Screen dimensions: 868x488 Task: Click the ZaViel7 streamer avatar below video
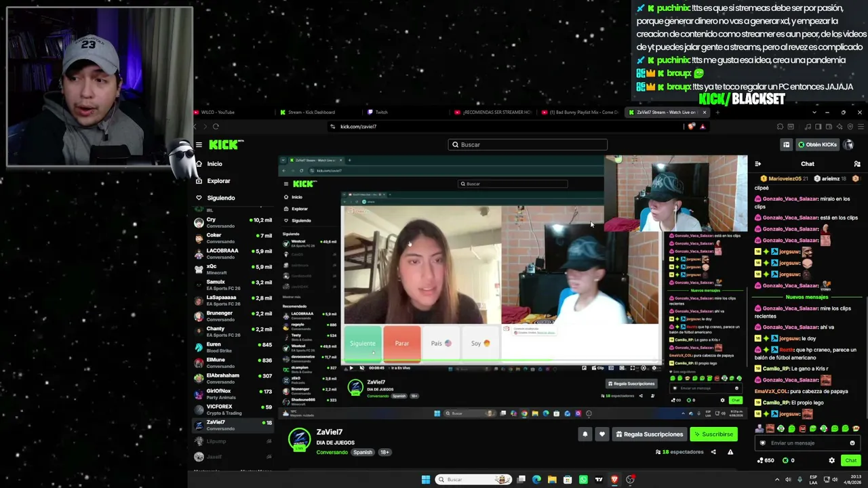299,439
